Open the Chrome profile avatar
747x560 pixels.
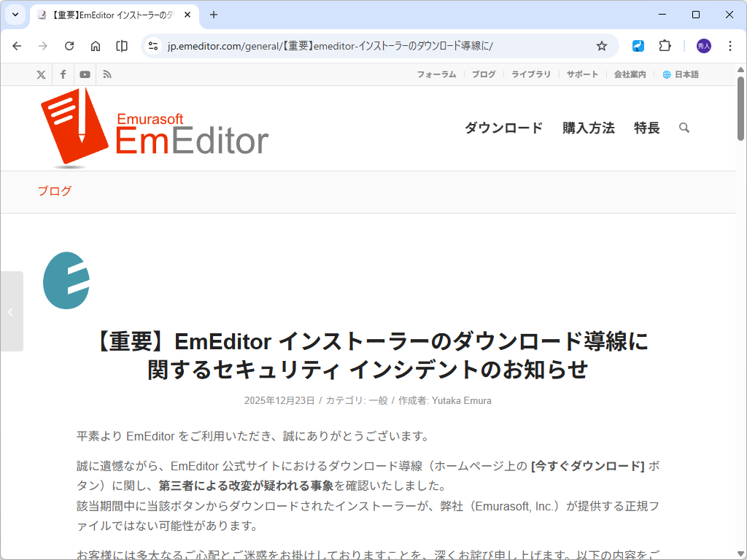[x=704, y=46]
